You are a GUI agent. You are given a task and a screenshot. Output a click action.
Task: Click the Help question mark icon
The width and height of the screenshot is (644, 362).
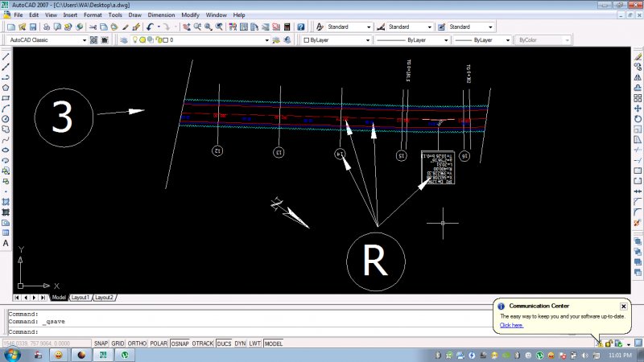pyautogui.click(x=302, y=27)
